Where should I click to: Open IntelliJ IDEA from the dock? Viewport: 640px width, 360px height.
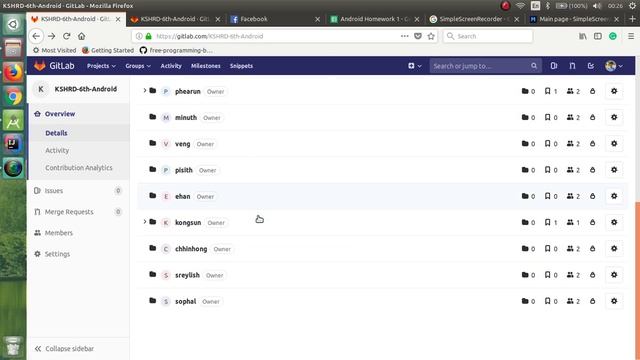pos(13,144)
